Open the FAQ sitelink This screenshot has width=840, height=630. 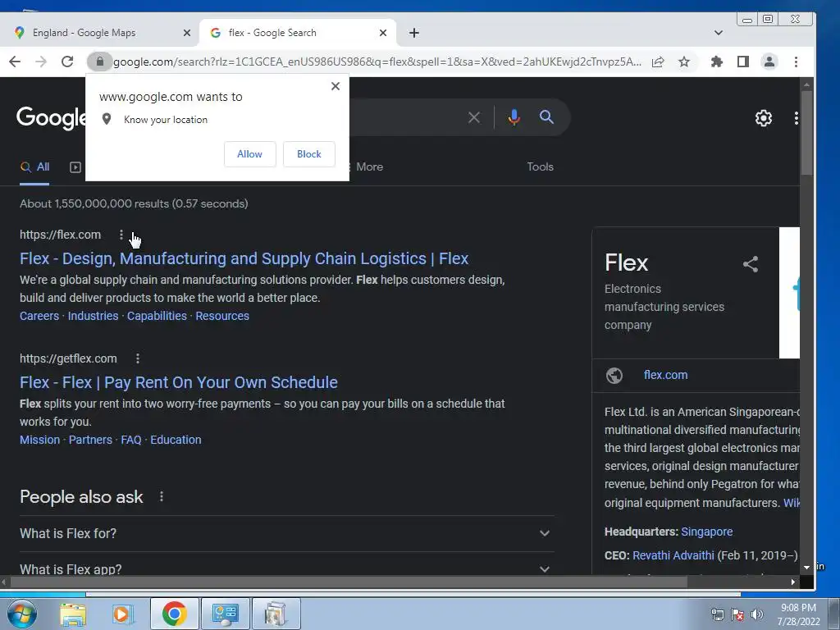[131, 440]
